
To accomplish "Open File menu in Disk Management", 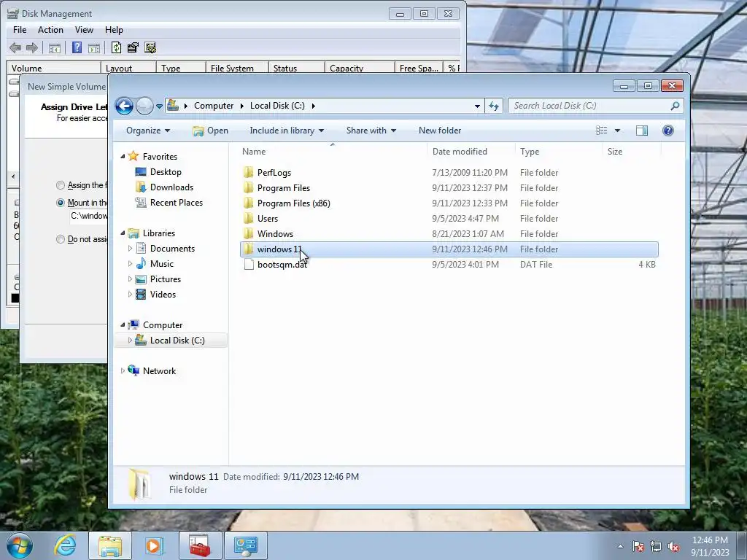I will point(20,29).
